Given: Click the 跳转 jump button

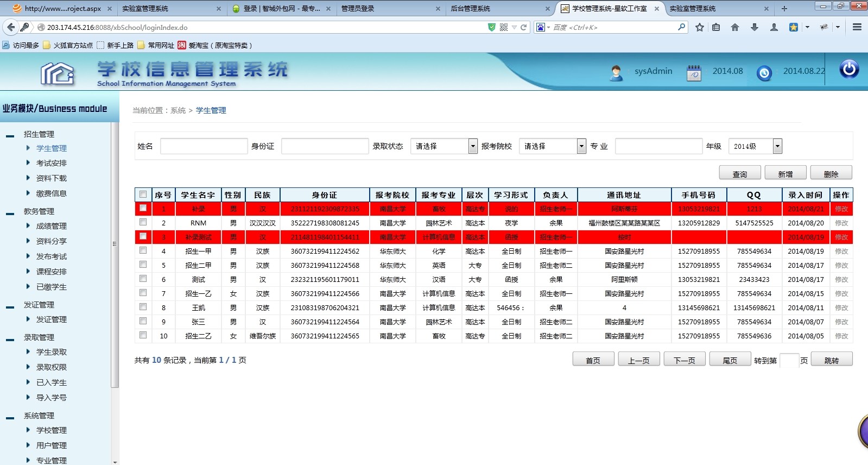Looking at the screenshot, I should click(x=832, y=360).
